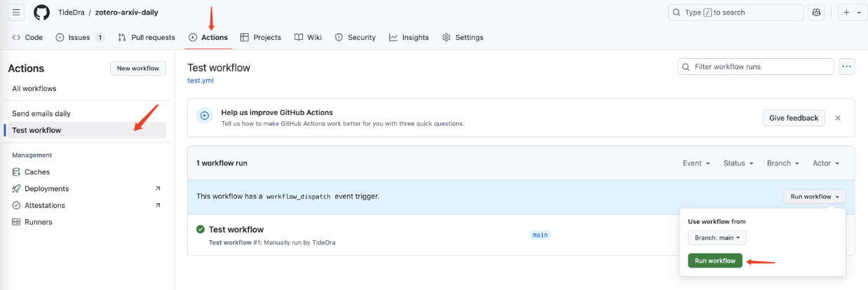Toggle the Run workflow dropdown button
The width and height of the screenshot is (868, 290).
(x=815, y=197)
